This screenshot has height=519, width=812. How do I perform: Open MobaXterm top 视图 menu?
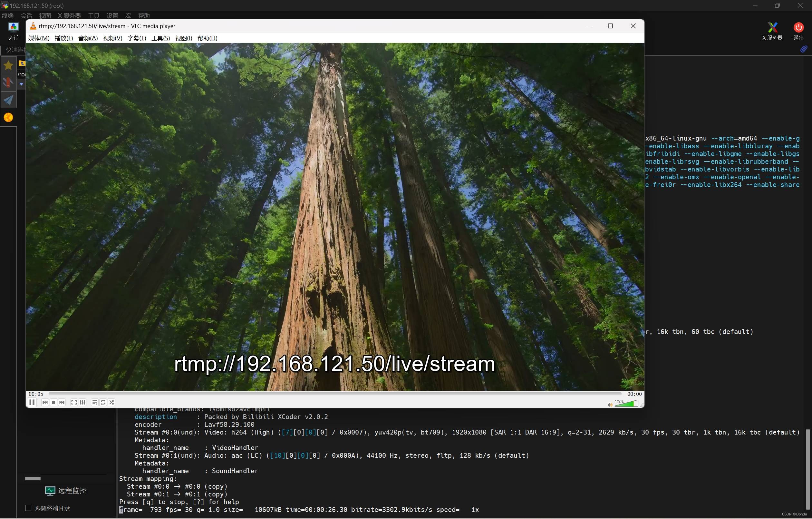click(x=45, y=15)
